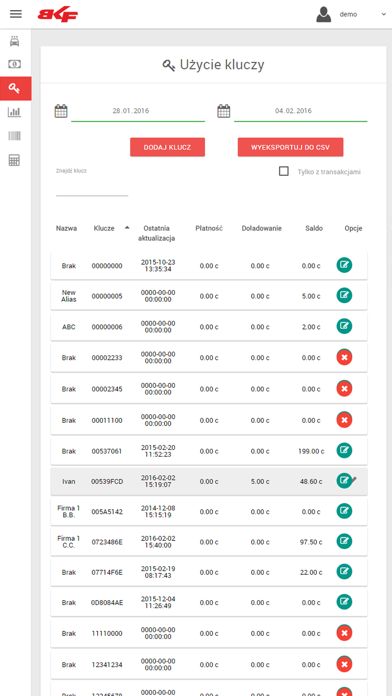Toggle the Klucze sort arrow

(x=127, y=227)
